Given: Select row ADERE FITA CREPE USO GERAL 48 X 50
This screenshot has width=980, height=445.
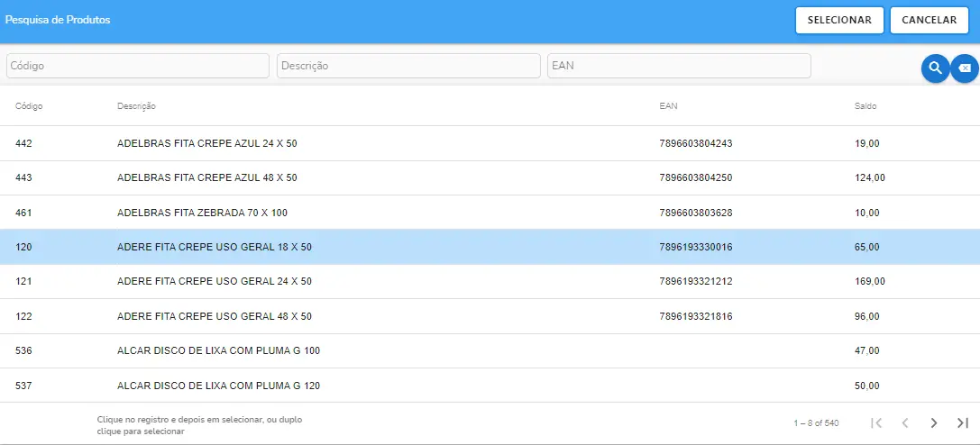Looking at the screenshot, I should [x=490, y=316].
